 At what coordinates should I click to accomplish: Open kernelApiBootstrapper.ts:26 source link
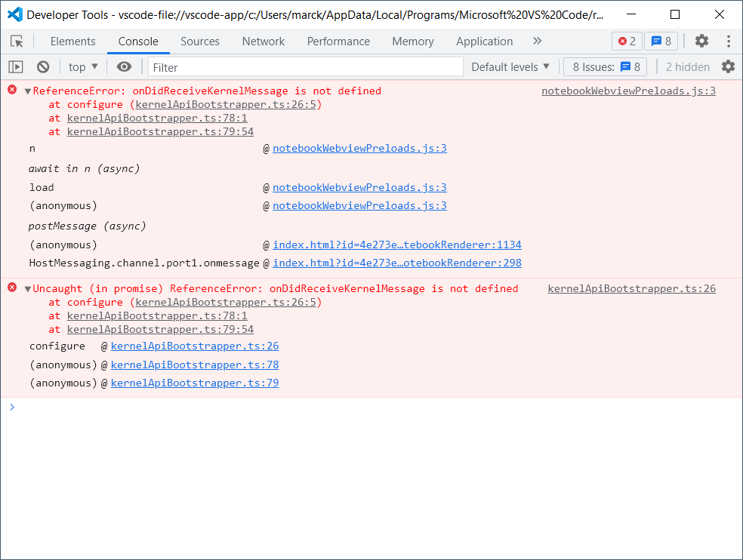coord(631,288)
